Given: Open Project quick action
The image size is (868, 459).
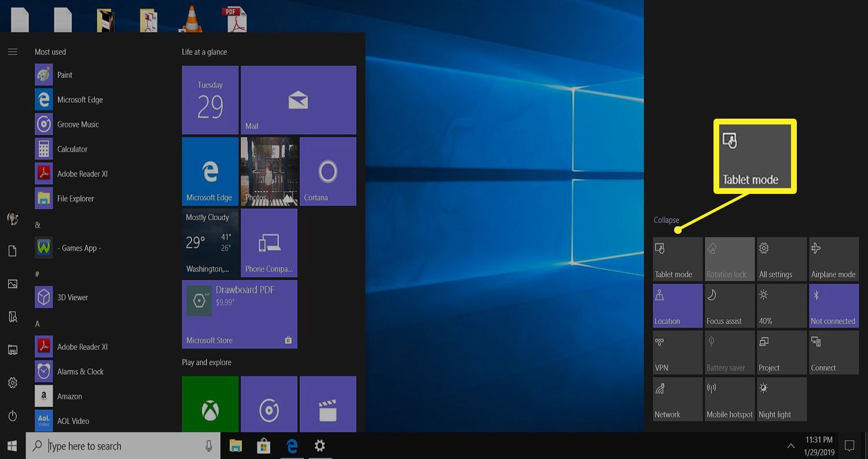Looking at the screenshot, I should pyautogui.click(x=782, y=352).
